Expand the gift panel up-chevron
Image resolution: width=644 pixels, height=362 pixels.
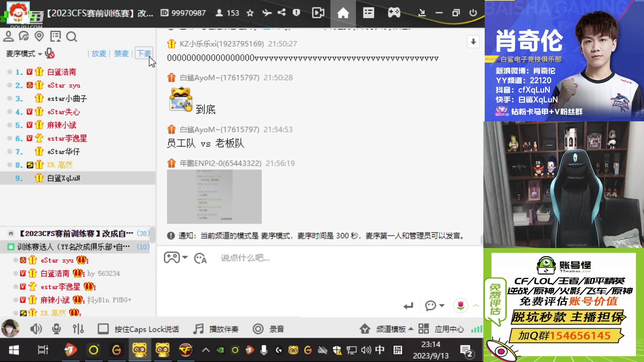click(476, 305)
